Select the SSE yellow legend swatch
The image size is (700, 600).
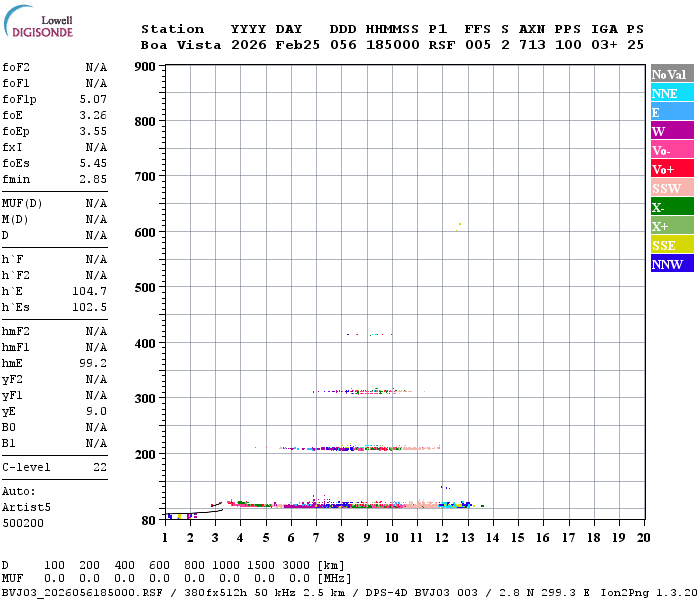[671, 245]
